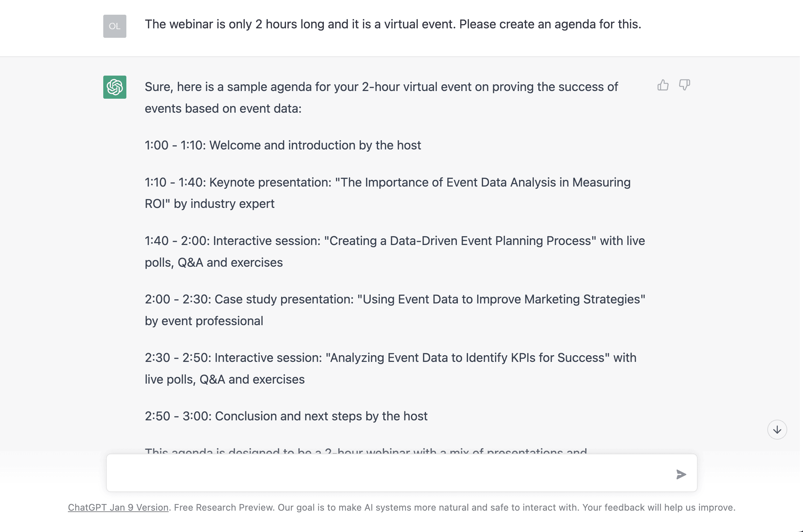Screen dimensions: 803x532
Task: Click the "1:40 - 2:00" interactive session entry
Action: tap(394, 241)
